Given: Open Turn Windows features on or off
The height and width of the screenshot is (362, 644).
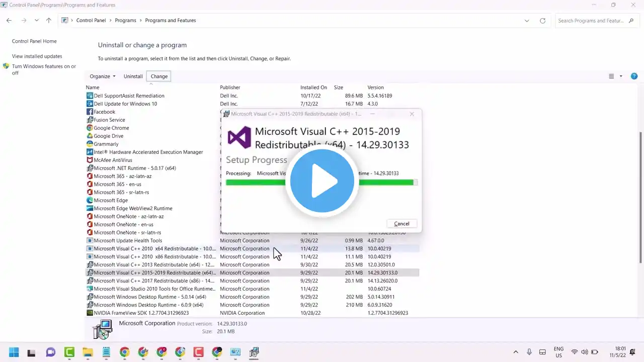Looking at the screenshot, I should click(44, 69).
